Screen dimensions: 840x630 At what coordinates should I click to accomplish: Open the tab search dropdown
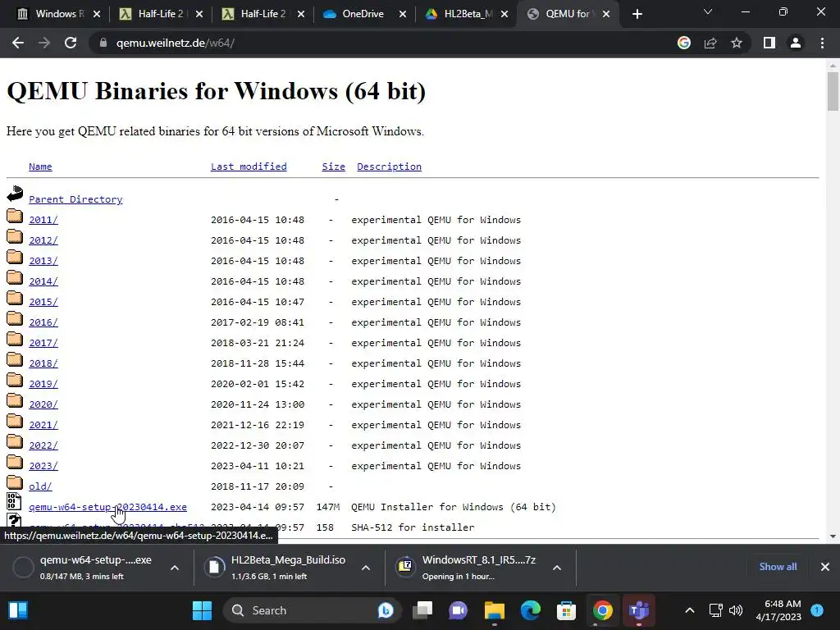(x=708, y=11)
